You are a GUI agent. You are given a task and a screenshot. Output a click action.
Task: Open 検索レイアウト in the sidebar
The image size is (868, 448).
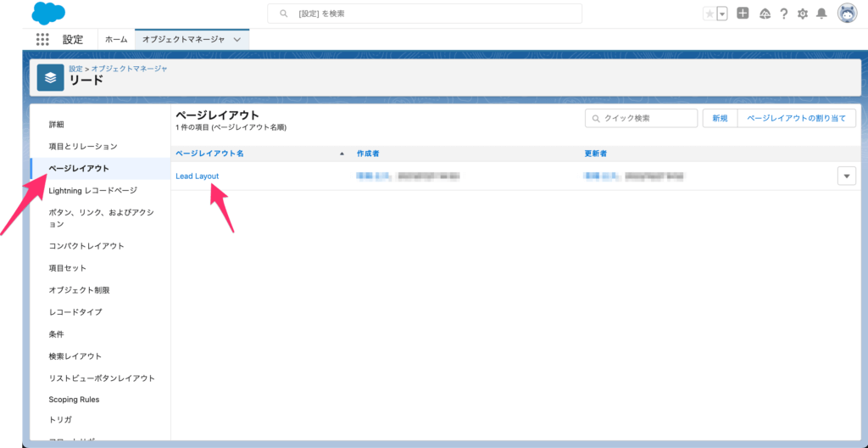pyautogui.click(x=75, y=356)
